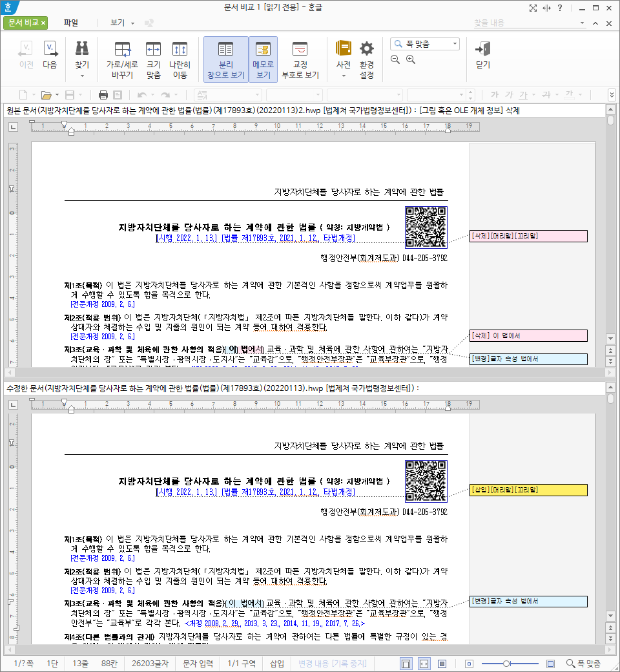
Task: Click the original pane vertical scrollbar up arrow
Action: pyautogui.click(x=611, y=109)
